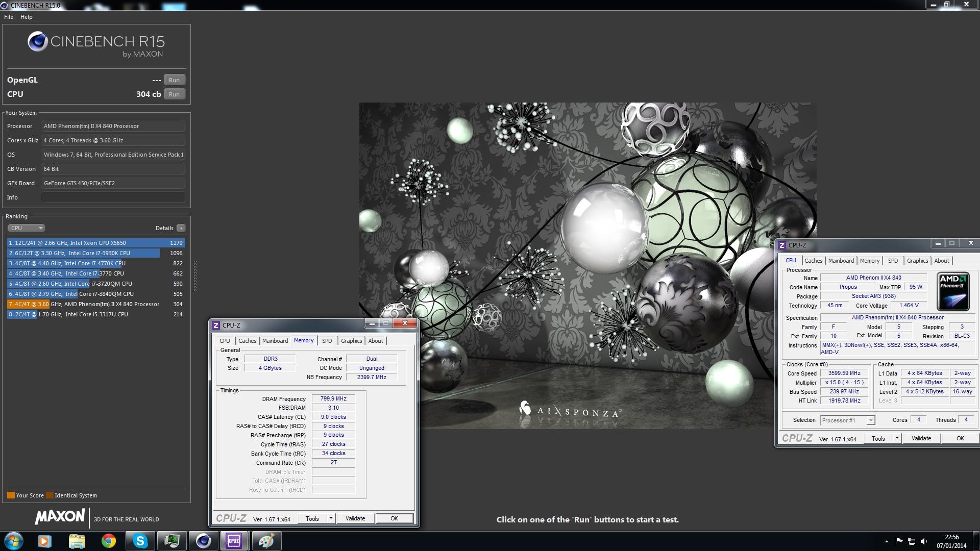Image resolution: width=980 pixels, height=551 pixels.
Task: Click the network tray icon
Action: pyautogui.click(x=912, y=541)
